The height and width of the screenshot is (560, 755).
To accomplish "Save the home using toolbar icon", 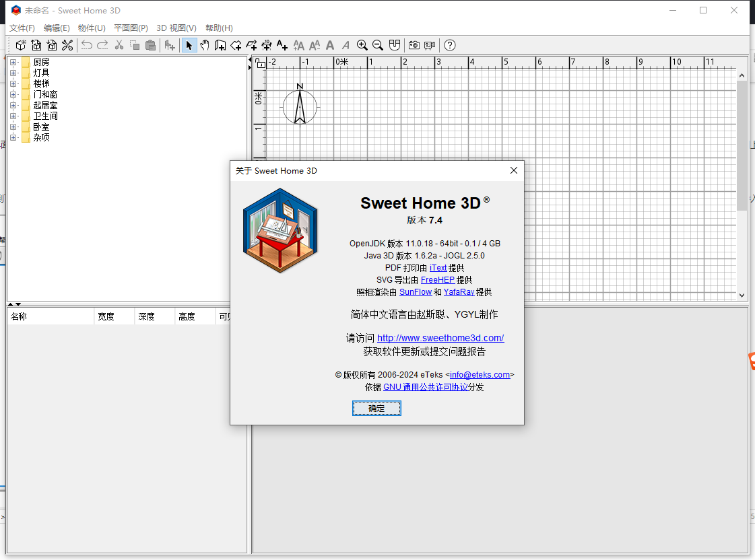I will 51,45.
